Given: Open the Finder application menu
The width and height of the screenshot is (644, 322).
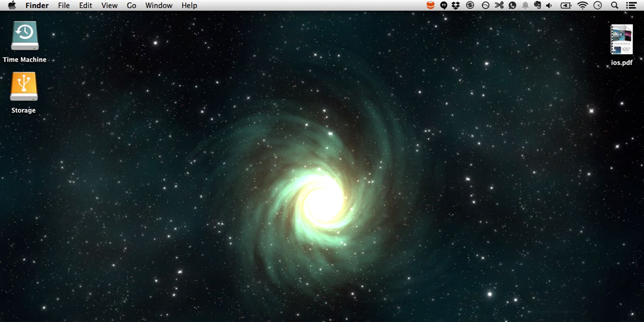Looking at the screenshot, I should click(x=37, y=5).
